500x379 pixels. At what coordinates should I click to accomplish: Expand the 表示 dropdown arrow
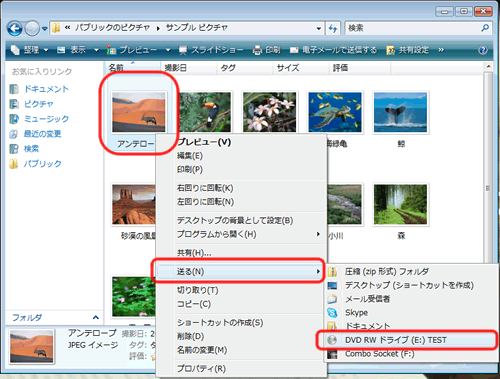coord(96,50)
